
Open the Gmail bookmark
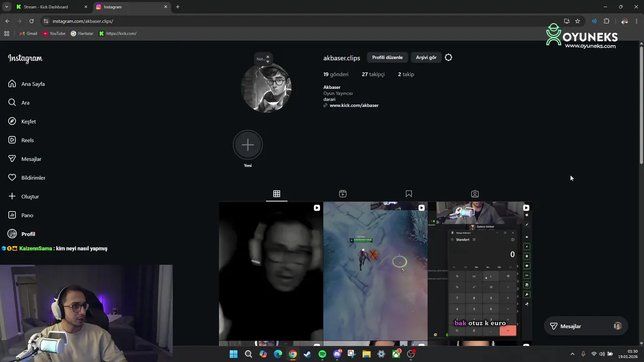pos(28,33)
